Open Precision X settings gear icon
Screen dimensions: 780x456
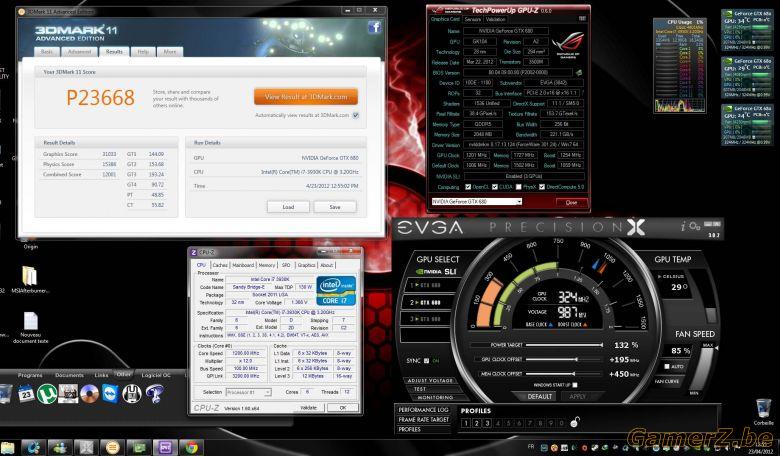(x=694, y=227)
